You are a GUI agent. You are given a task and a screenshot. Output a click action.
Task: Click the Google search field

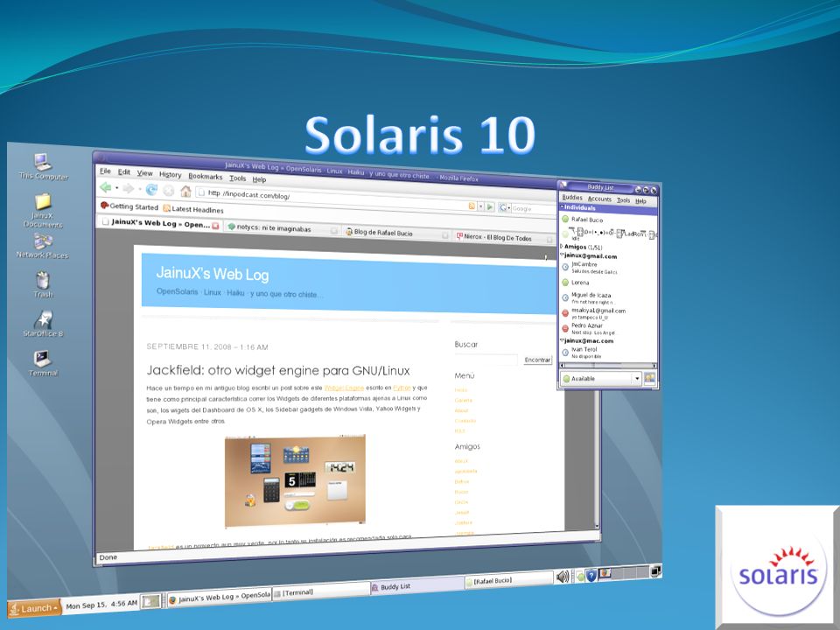point(533,208)
